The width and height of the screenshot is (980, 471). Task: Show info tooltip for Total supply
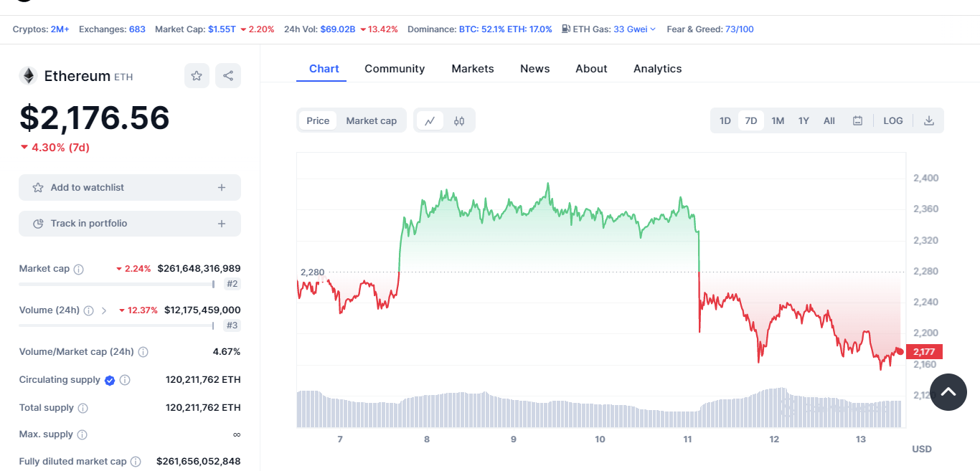point(83,408)
